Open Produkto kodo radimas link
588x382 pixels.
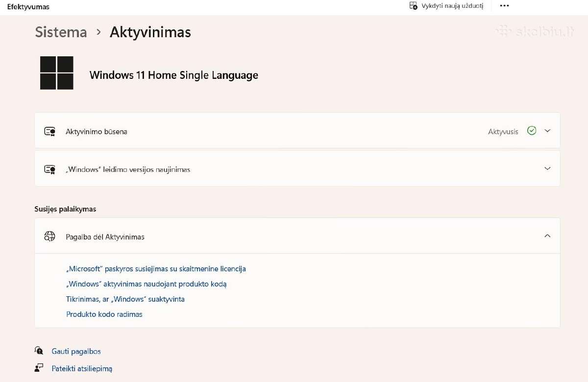tap(104, 314)
